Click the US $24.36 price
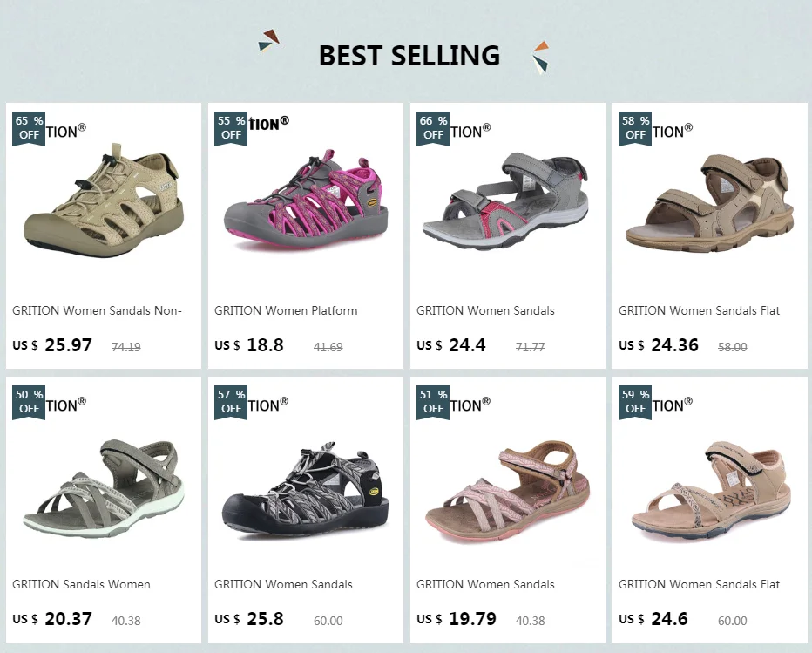 click(x=659, y=345)
